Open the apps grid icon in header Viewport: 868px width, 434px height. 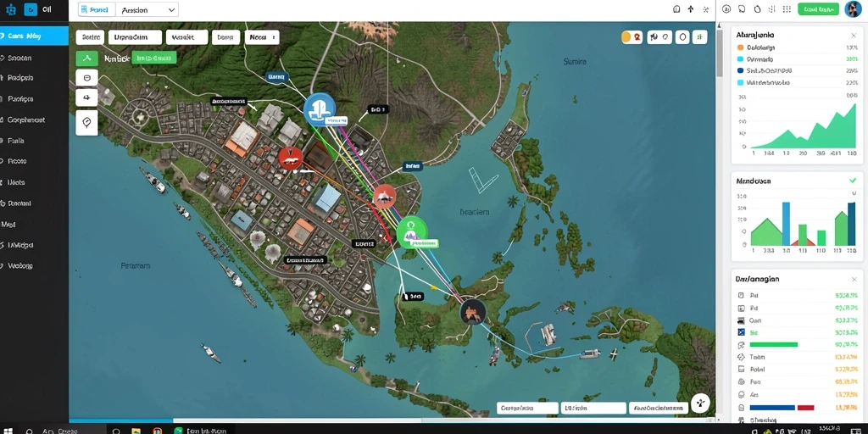[787, 9]
